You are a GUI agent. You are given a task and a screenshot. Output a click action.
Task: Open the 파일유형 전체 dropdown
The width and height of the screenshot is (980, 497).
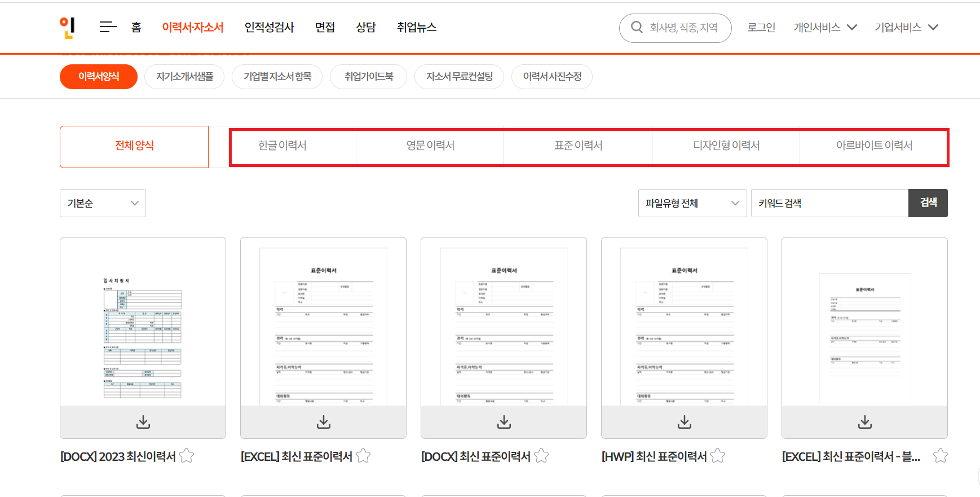[692, 203]
